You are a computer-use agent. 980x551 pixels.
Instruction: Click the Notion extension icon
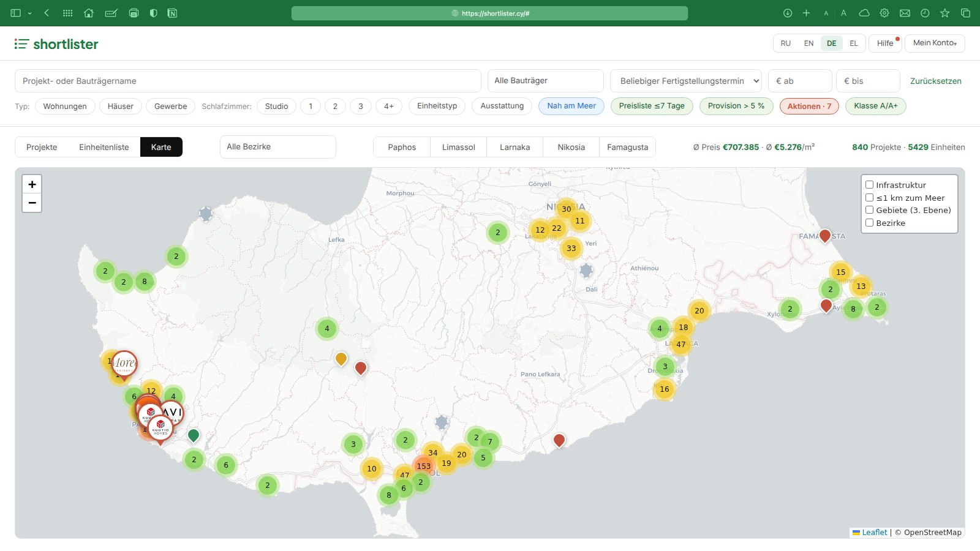[x=173, y=13]
